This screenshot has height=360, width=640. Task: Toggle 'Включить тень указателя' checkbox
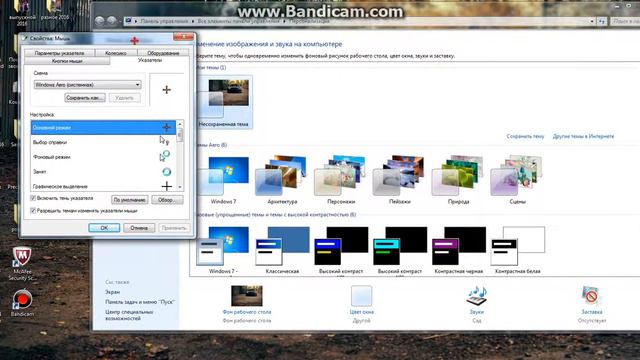pyautogui.click(x=33, y=198)
